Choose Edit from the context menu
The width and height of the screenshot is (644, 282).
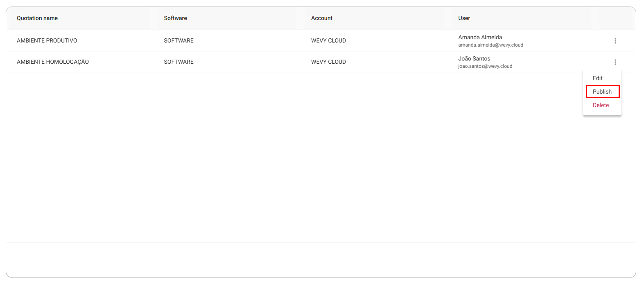point(598,78)
